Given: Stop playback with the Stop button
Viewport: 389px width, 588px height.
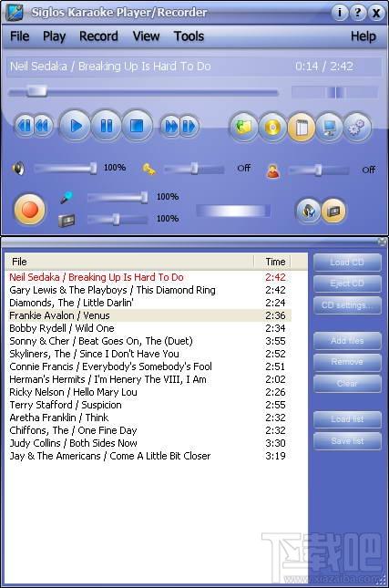Looking at the screenshot, I should click(137, 126).
